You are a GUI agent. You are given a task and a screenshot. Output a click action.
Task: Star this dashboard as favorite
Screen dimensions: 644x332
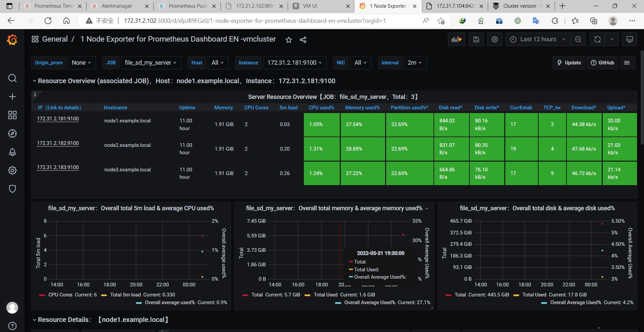point(289,40)
